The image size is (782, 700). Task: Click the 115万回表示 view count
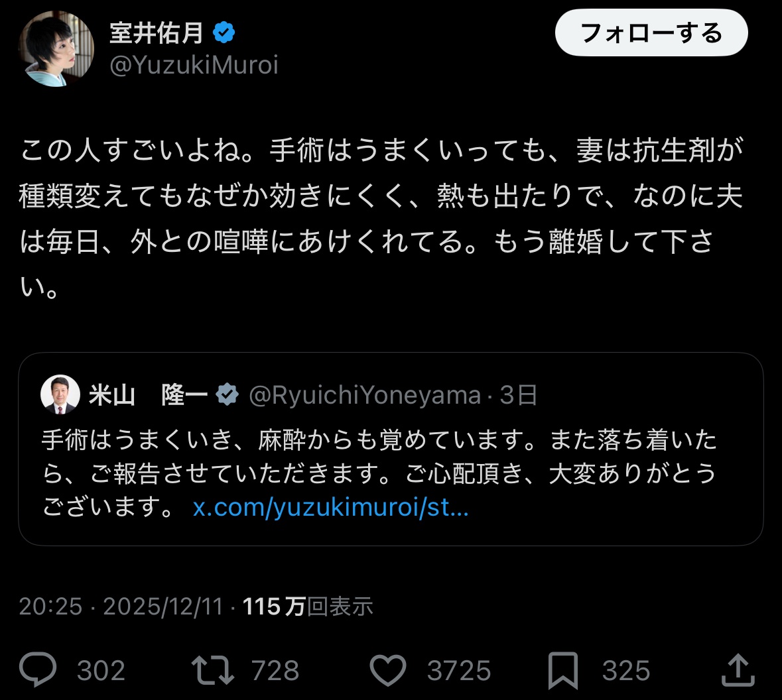click(308, 606)
